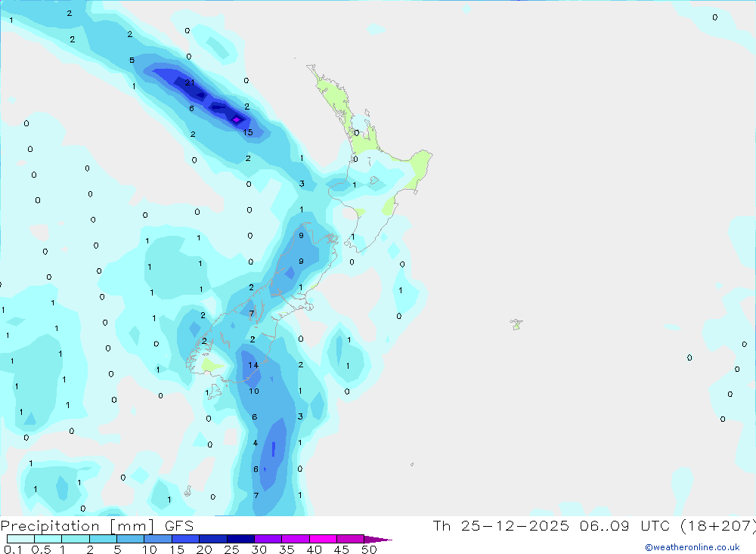Click the 20–25 mm legend color swatch
This screenshot has width=756, height=554.
(x=213, y=539)
